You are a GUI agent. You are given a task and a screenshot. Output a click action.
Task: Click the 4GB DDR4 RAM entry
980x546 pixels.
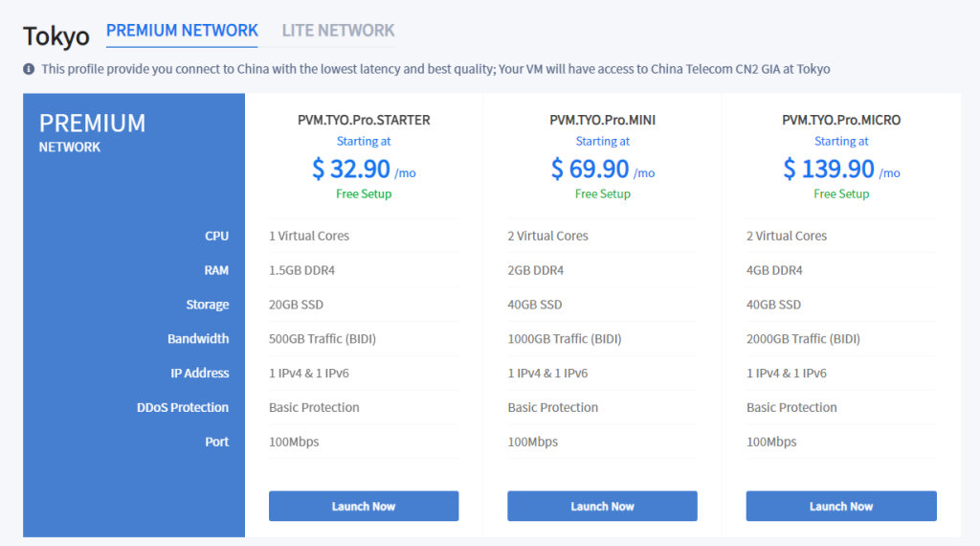pyautogui.click(x=774, y=270)
